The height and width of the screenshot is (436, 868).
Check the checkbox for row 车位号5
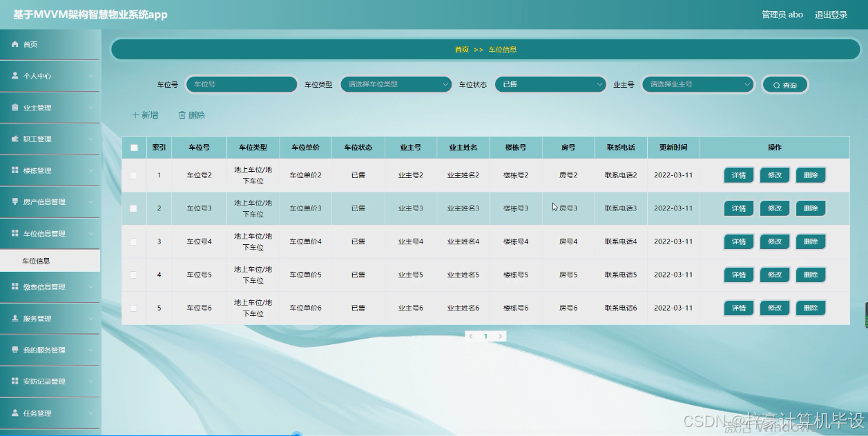[x=134, y=275]
